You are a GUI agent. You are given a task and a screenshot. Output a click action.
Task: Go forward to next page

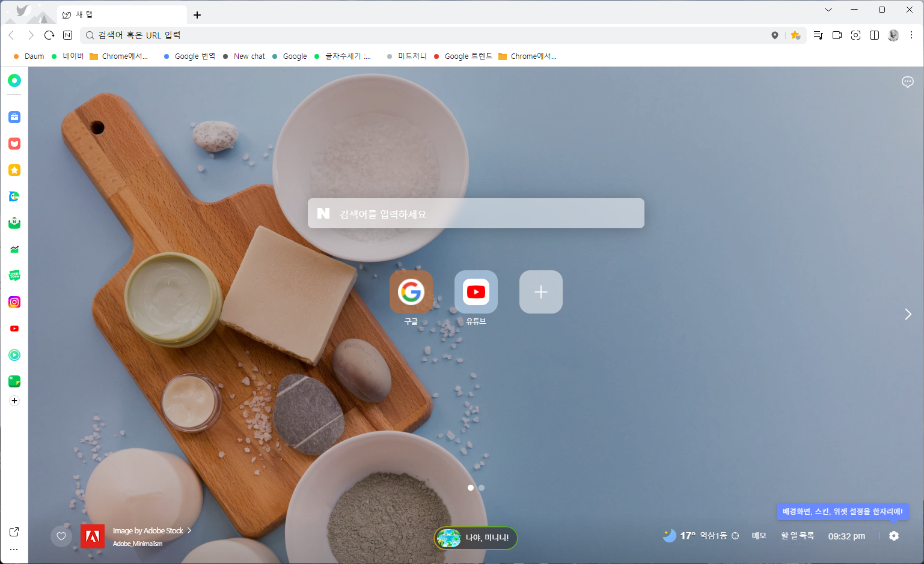[x=31, y=35]
